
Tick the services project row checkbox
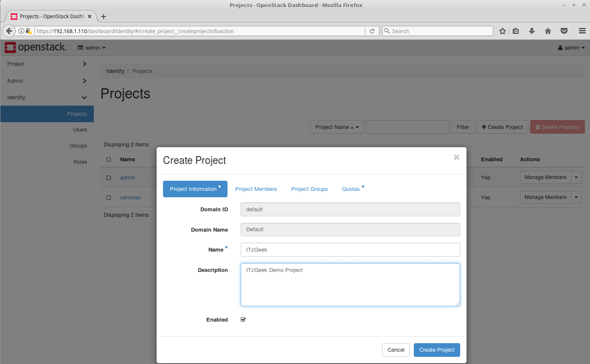(109, 198)
